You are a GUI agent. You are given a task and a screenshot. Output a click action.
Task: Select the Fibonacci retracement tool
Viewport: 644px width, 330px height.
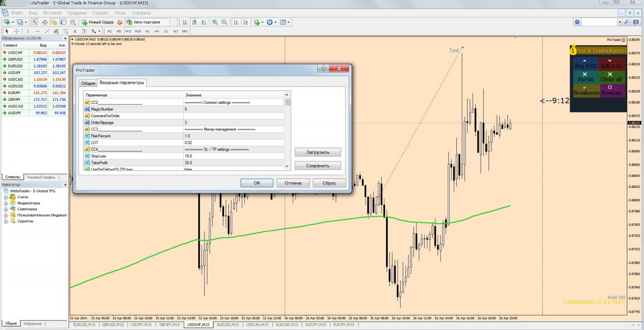click(x=66, y=31)
